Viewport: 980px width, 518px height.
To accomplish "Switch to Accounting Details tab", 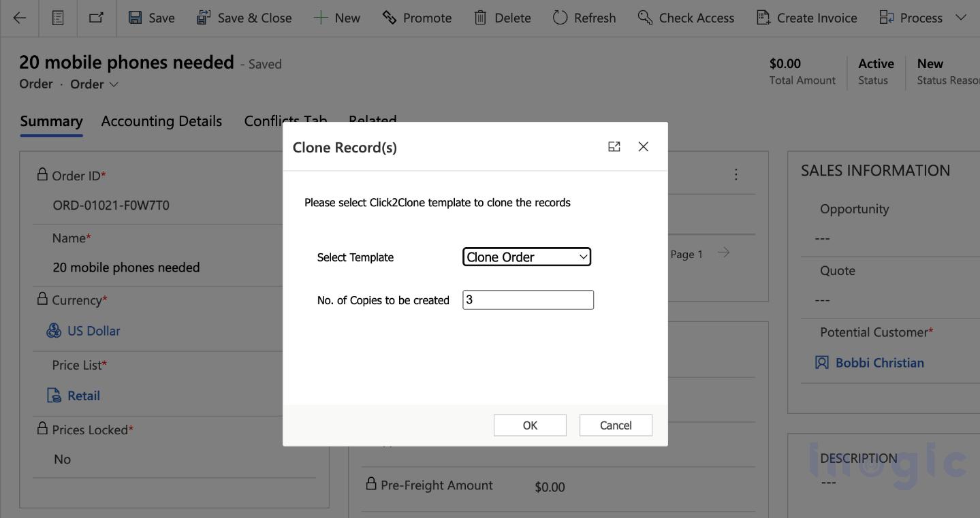I will point(161,121).
